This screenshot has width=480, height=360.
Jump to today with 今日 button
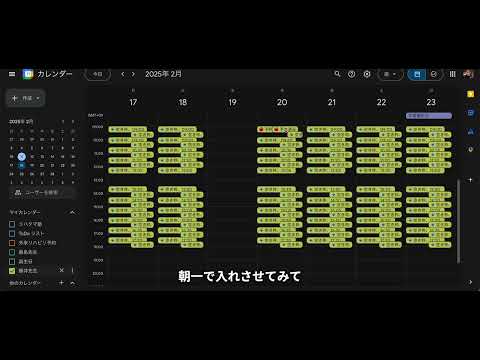(x=98, y=74)
